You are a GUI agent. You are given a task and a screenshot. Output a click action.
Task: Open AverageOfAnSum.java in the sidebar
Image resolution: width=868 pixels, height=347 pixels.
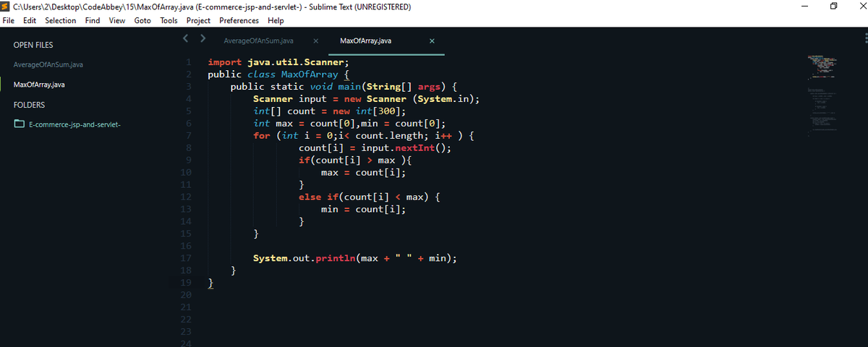click(48, 65)
